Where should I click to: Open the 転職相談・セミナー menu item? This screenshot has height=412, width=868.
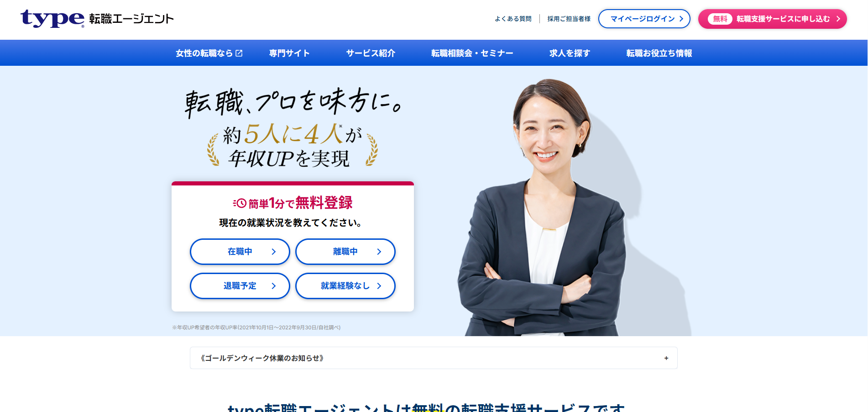pyautogui.click(x=472, y=53)
